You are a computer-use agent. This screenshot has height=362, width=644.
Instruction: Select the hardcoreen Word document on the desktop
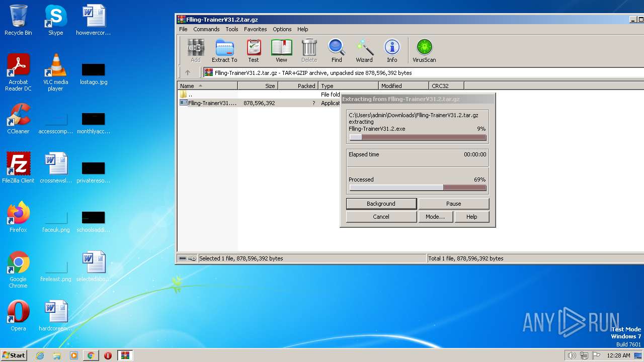pyautogui.click(x=55, y=316)
